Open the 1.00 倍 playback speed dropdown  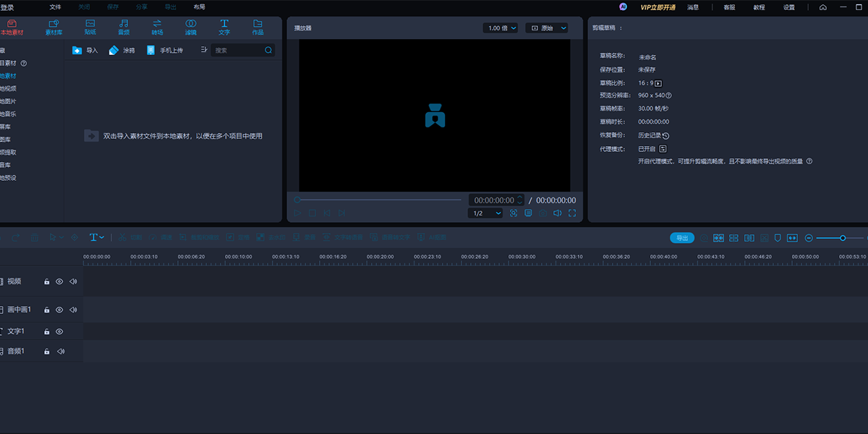(x=500, y=28)
